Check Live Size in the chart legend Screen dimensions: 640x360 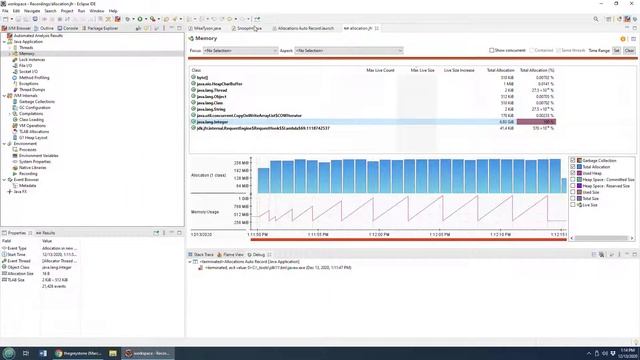[x=573, y=205]
